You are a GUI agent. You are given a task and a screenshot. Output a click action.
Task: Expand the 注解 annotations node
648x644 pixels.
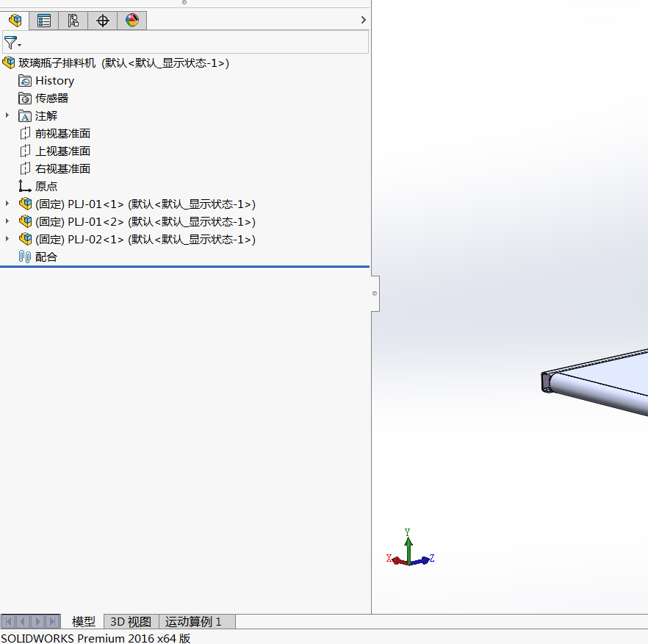7,115
